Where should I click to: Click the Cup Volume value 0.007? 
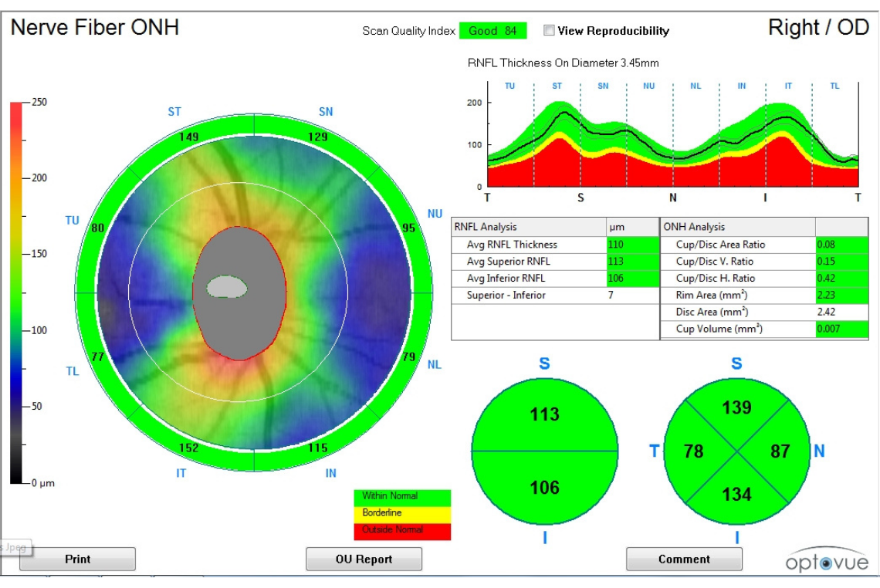coord(842,329)
